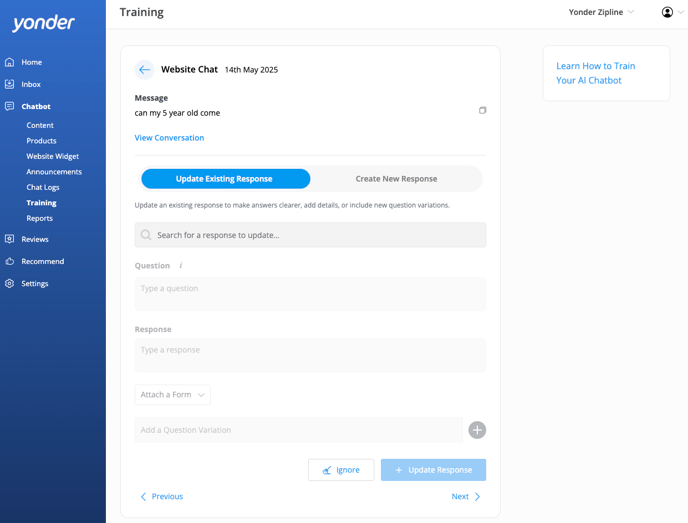Screen dimensions: 688x523
Task: Select Update Existing Response toggle option
Action: [225, 179]
